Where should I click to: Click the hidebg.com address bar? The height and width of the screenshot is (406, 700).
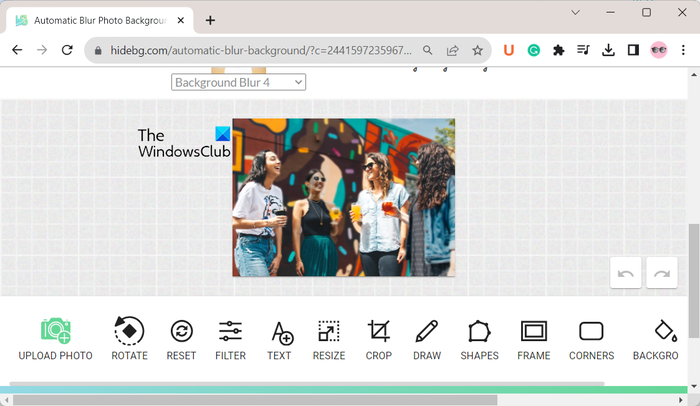[261, 50]
